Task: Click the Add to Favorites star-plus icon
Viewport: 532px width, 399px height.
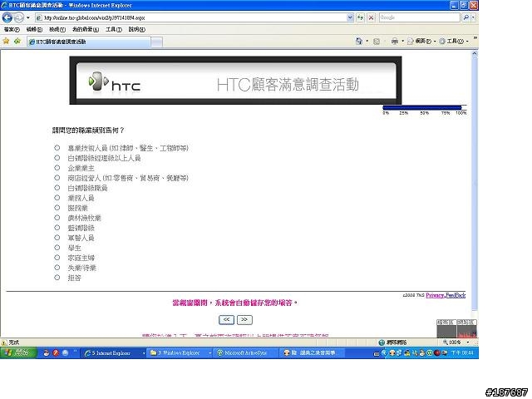Action: (x=17, y=41)
